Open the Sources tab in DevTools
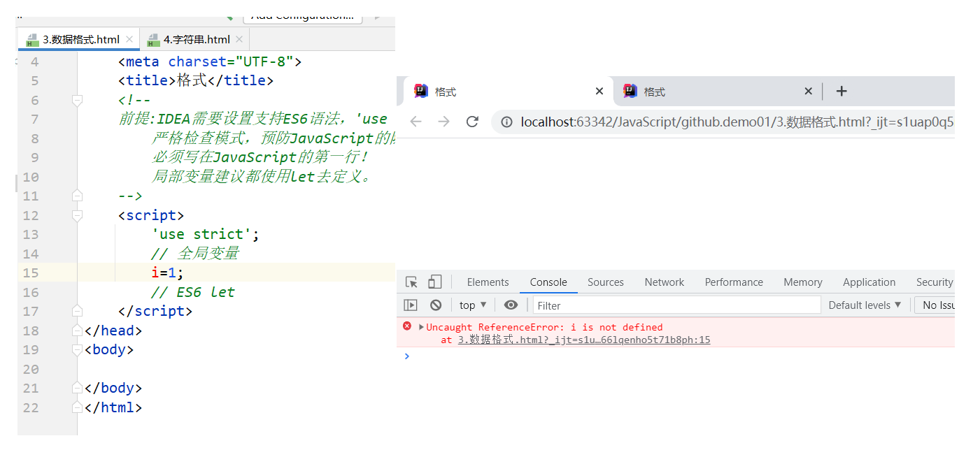This screenshot has height=450, width=980. [x=605, y=282]
